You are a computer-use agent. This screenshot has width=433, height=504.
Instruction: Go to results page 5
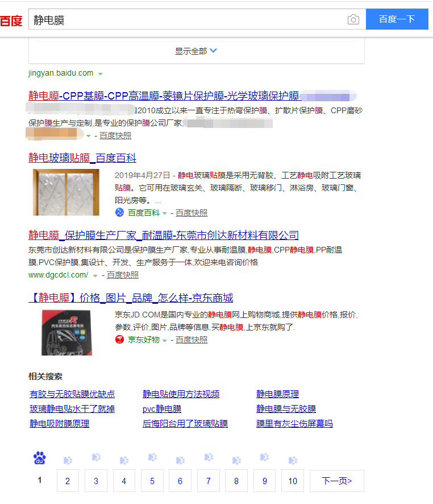(152, 481)
